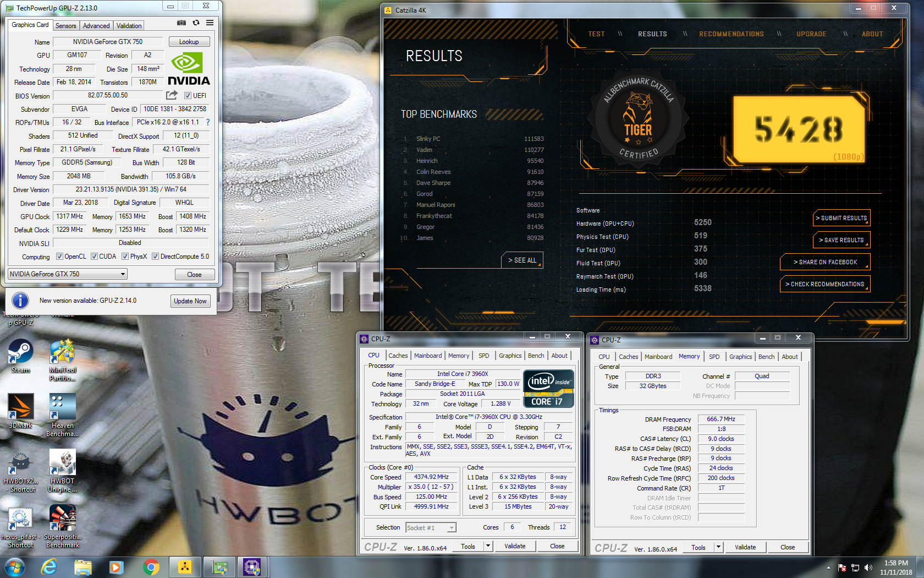Click the NVIDIA logo in GPU-Z
This screenshot has height=578, width=924.
[189, 69]
